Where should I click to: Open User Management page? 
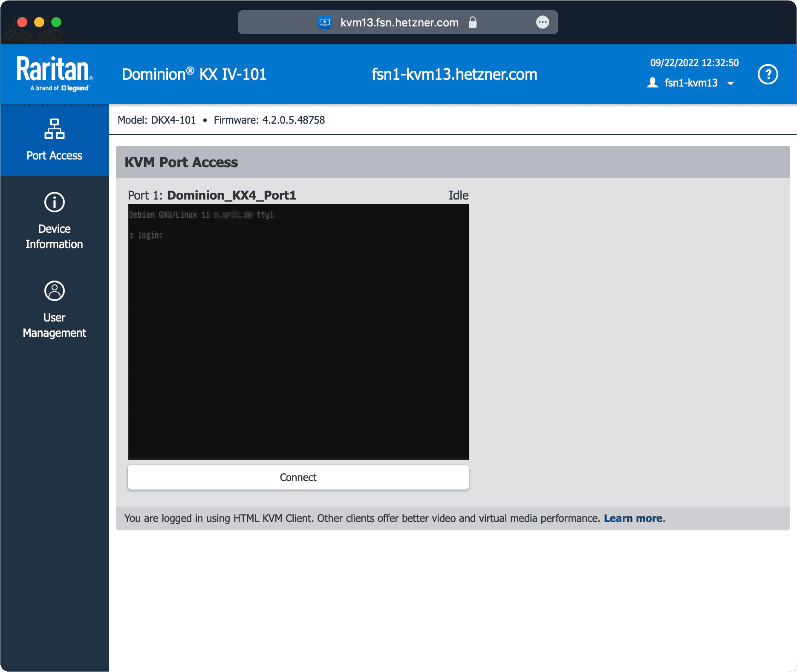click(54, 310)
